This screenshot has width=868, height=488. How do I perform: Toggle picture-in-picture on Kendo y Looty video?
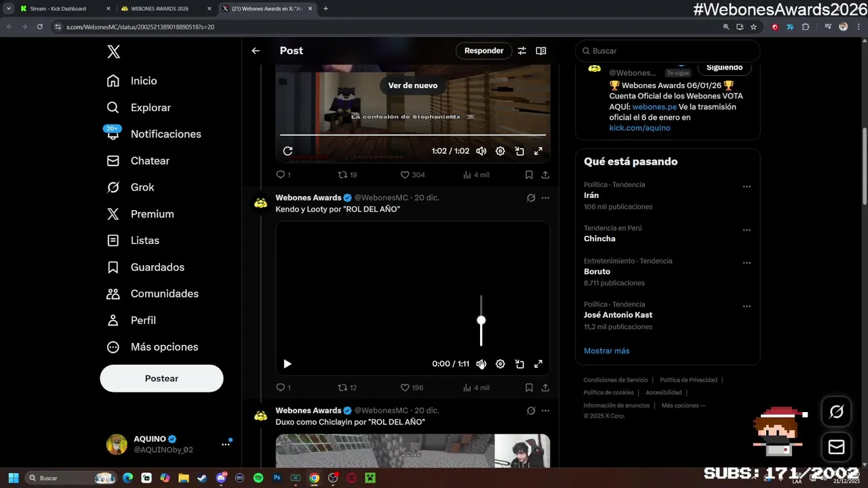(519, 364)
